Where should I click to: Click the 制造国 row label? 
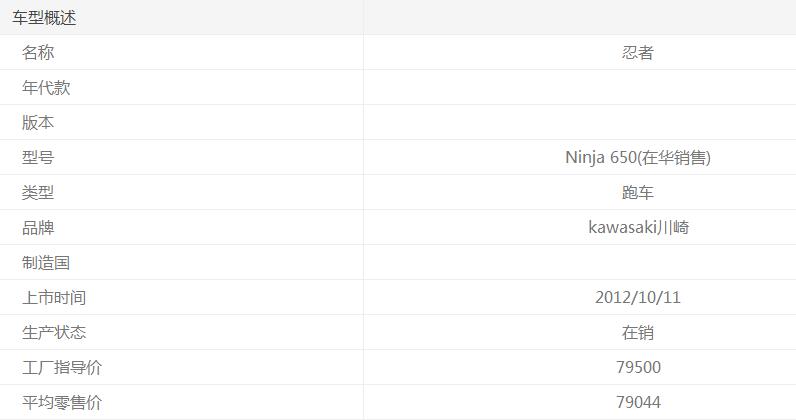(x=46, y=263)
